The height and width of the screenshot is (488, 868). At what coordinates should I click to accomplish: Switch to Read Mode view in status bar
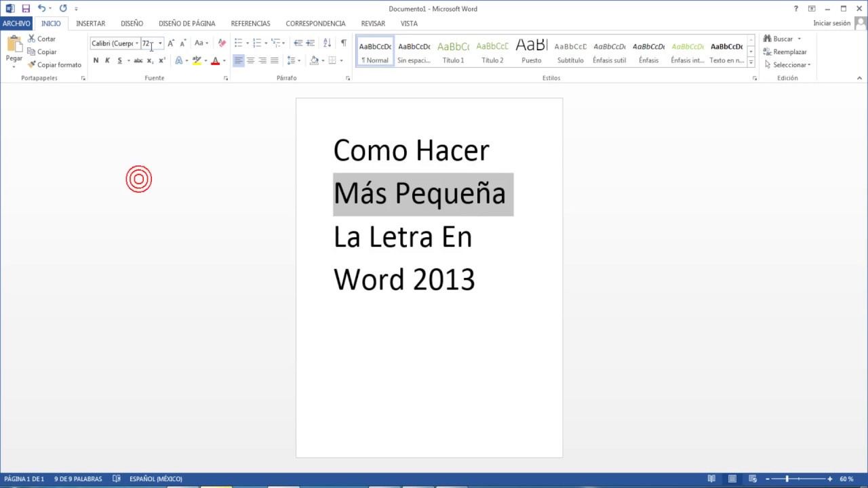tap(711, 479)
